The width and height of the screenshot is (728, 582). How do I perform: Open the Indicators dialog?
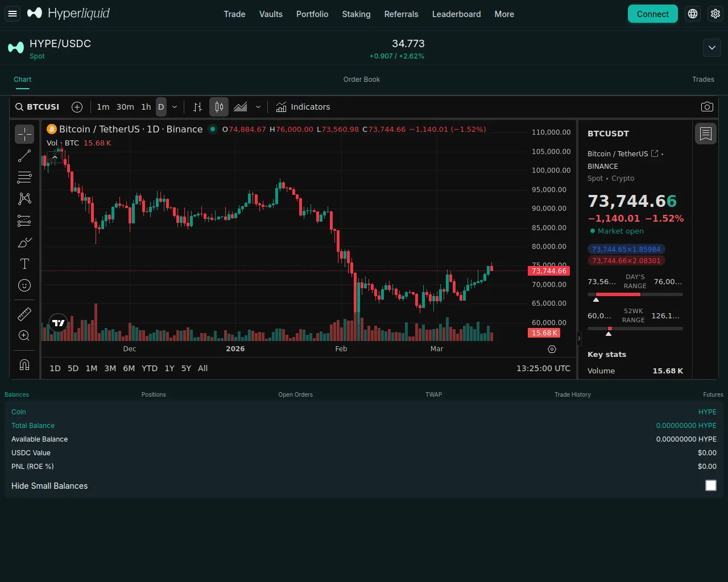pyautogui.click(x=303, y=107)
